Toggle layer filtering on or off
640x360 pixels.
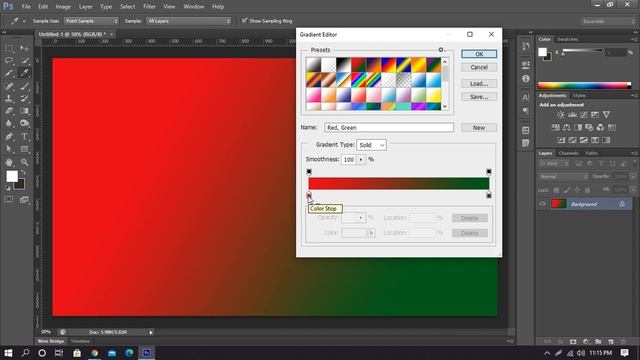coord(635,163)
